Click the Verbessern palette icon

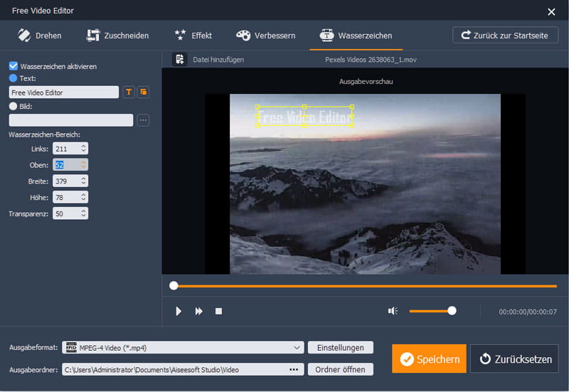[243, 35]
